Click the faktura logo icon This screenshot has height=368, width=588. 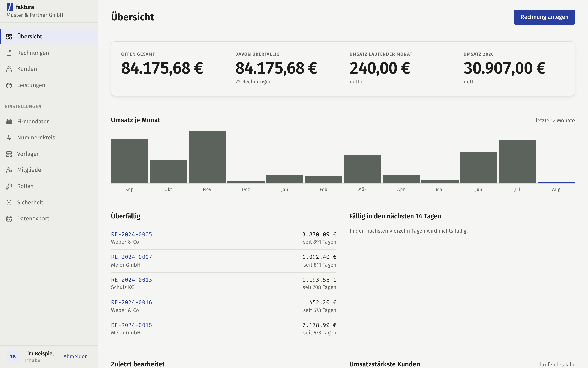point(9,7)
